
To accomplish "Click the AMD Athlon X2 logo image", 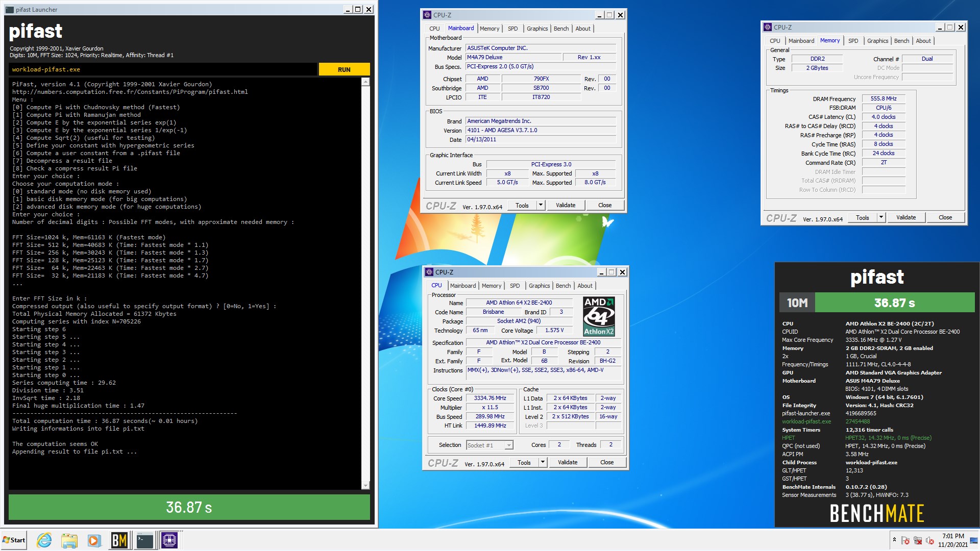I will (x=599, y=316).
